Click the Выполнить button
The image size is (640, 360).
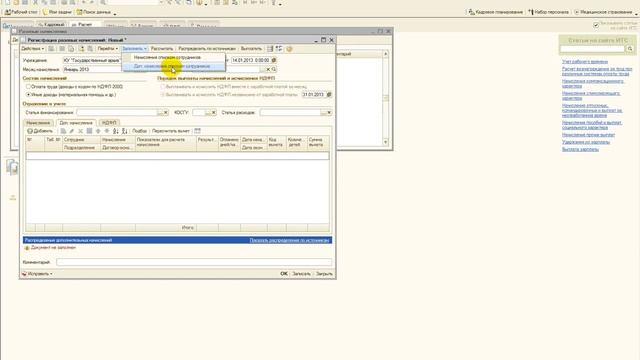click(x=251, y=49)
